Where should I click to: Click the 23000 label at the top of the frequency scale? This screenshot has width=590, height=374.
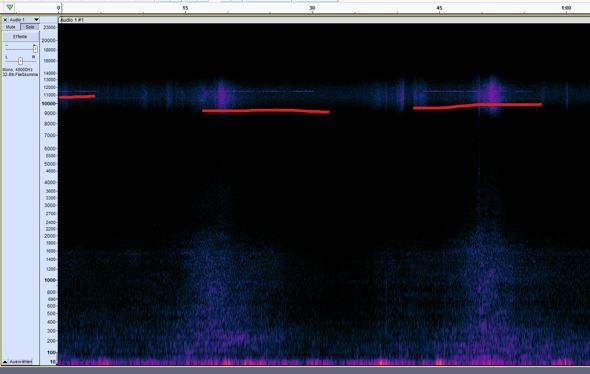tap(49, 27)
